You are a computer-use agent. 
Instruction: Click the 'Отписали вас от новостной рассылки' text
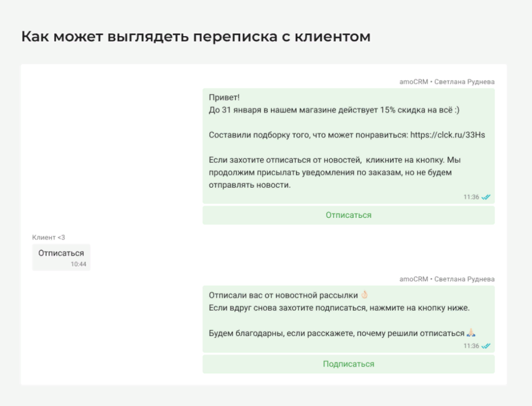click(x=283, y=295)
